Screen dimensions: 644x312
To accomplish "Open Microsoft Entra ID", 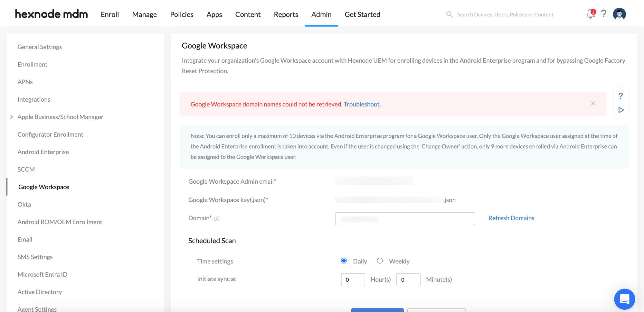I will click(x=43, y=274).
